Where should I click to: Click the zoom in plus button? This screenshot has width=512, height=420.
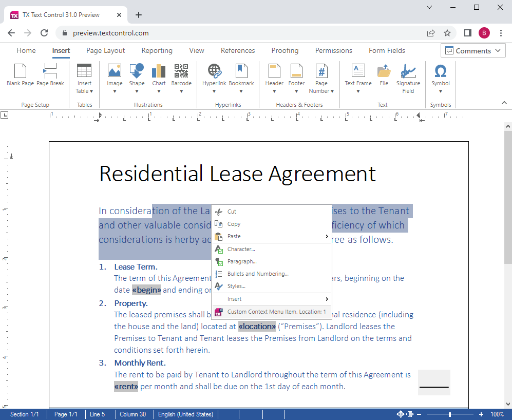point(481,414)
